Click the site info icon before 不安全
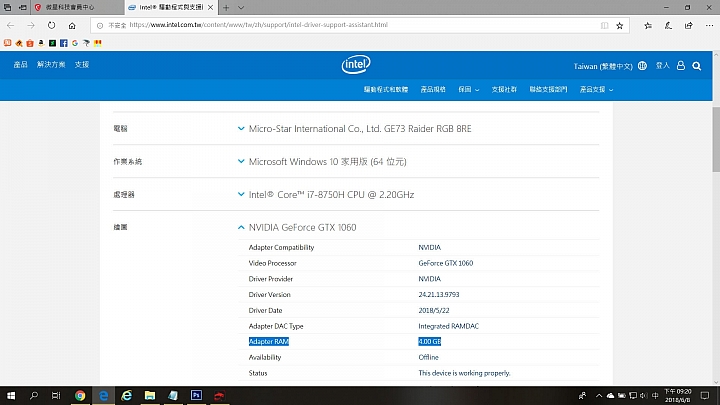Viewport: 720px width, 405px height. pos(100,26)
